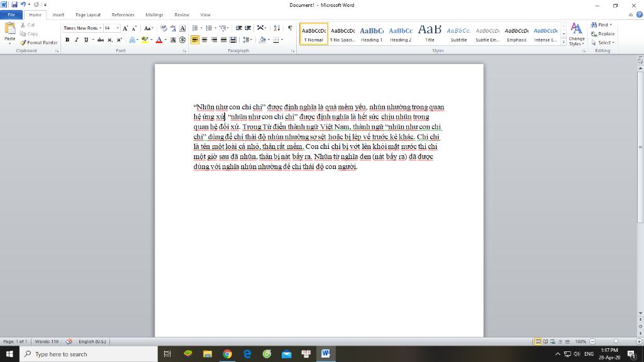The height and width of the screenshot is (362, 644).
Task: Switch to Print Layout view
Action: pyautogui.click(x=538, y=341)
